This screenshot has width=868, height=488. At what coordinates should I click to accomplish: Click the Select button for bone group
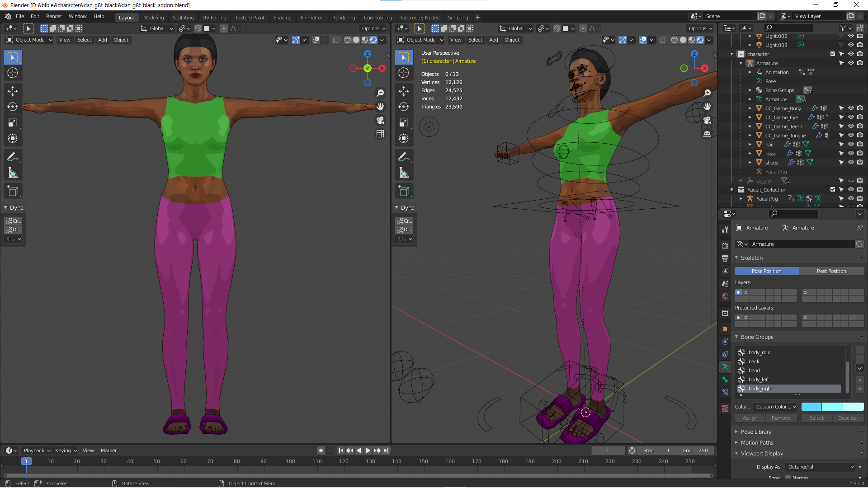coord(816,418)
